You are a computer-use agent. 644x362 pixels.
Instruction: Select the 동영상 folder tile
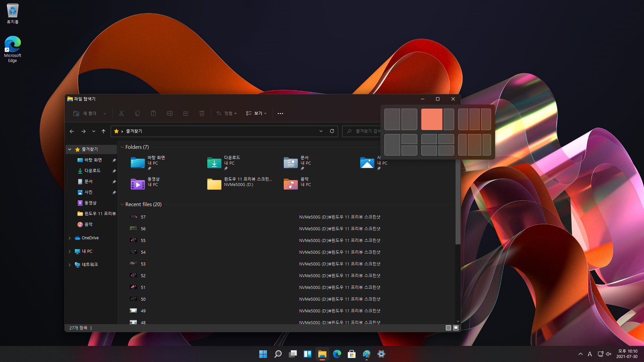145,184
